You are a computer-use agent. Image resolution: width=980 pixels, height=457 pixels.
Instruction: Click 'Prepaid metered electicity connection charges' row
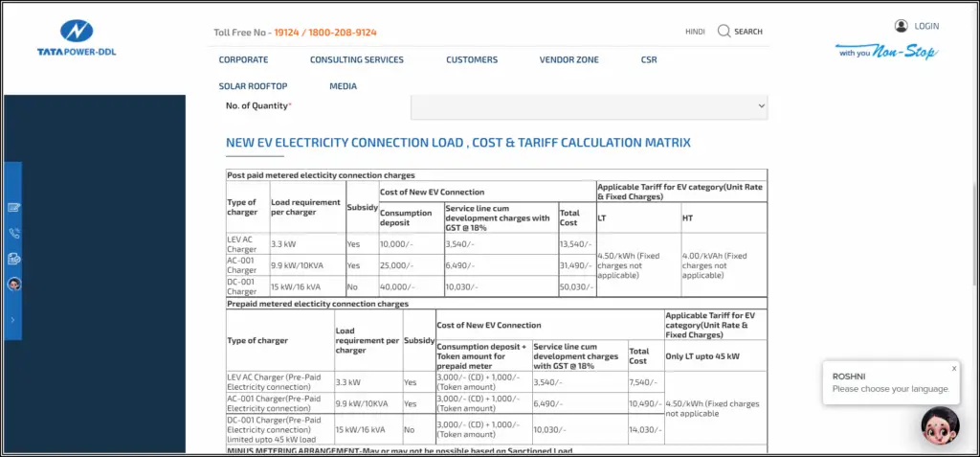tap(497, 304)
